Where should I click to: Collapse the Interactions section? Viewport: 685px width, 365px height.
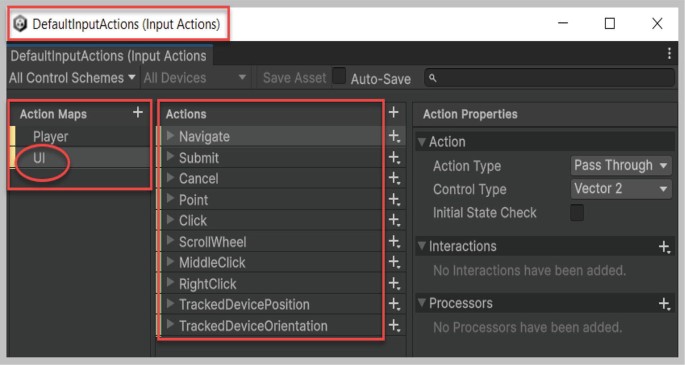tap(422, 246)
